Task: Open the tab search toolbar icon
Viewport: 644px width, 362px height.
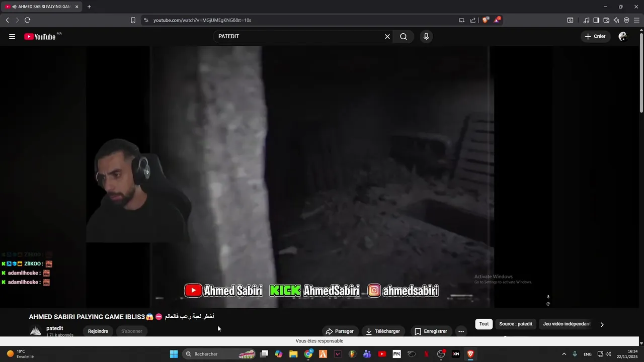Action: pyautogui.click(x=570, y=20)
